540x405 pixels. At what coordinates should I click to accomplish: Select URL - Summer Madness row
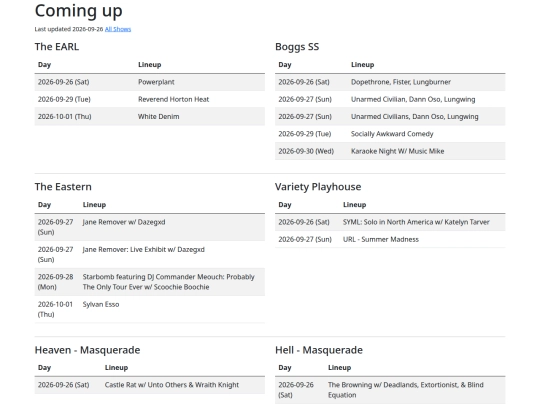(x=390, y=239)
